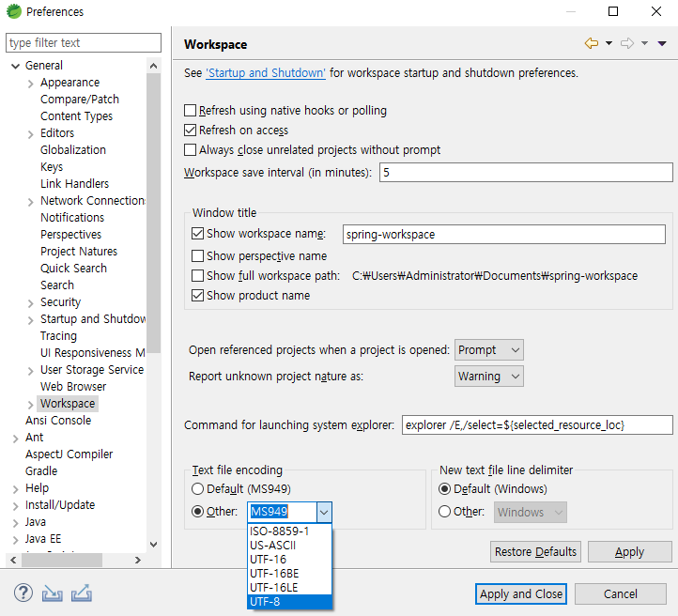Click Restore Defaults button
This screenshot has height=616, width=678.
[x=535, y=551]
